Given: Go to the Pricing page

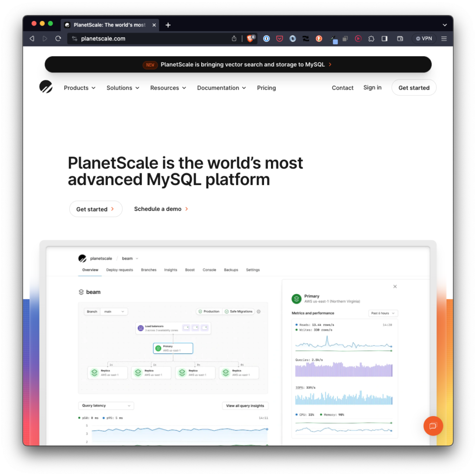Looking at the screenshot, I should (266, 88).
